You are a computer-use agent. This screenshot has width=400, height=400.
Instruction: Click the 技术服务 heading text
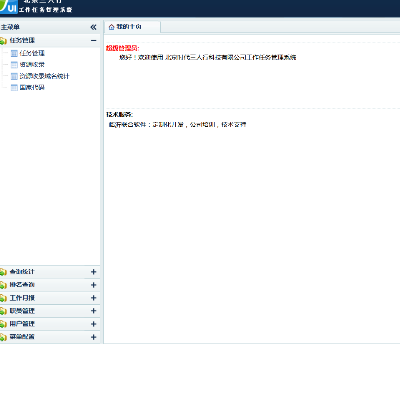[119, 114]
